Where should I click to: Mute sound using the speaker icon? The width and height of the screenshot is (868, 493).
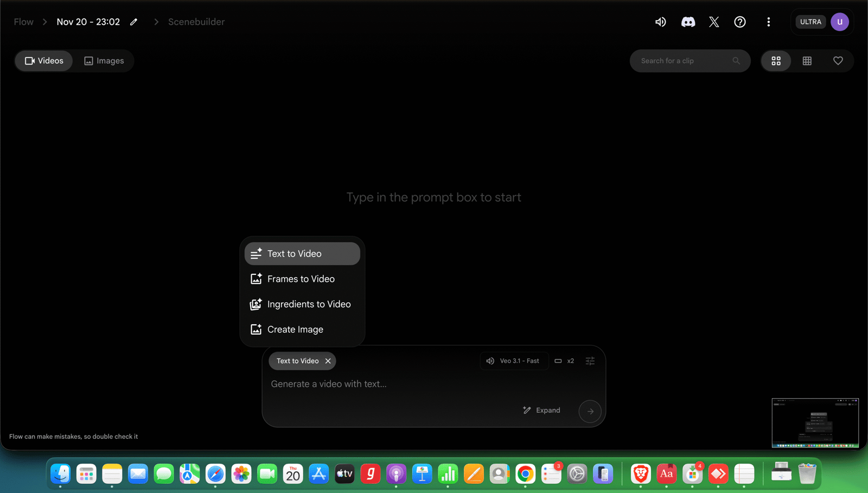[x=660, y=22]
